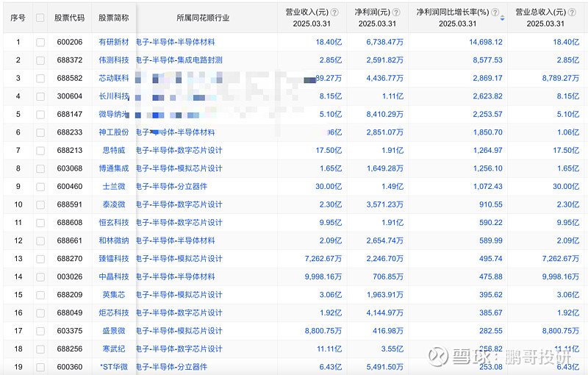
Task: Check the box for row 600460 士兰微
Action: pos(40,186)
